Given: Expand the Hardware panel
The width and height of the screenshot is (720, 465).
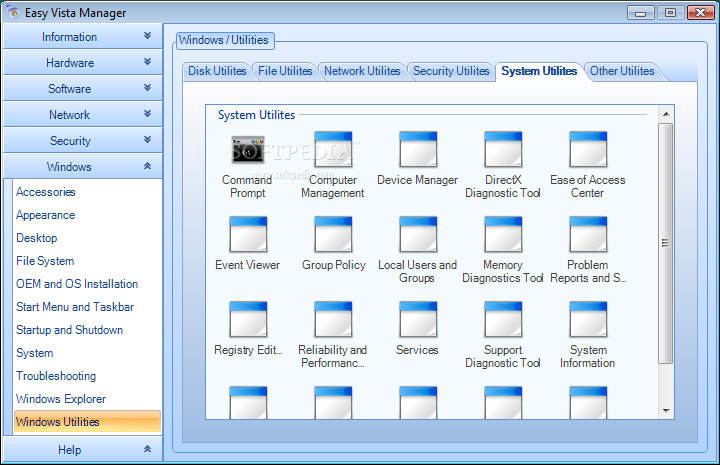Looking at the screenshot, I should pyautogui.click(x=83, y=62).
